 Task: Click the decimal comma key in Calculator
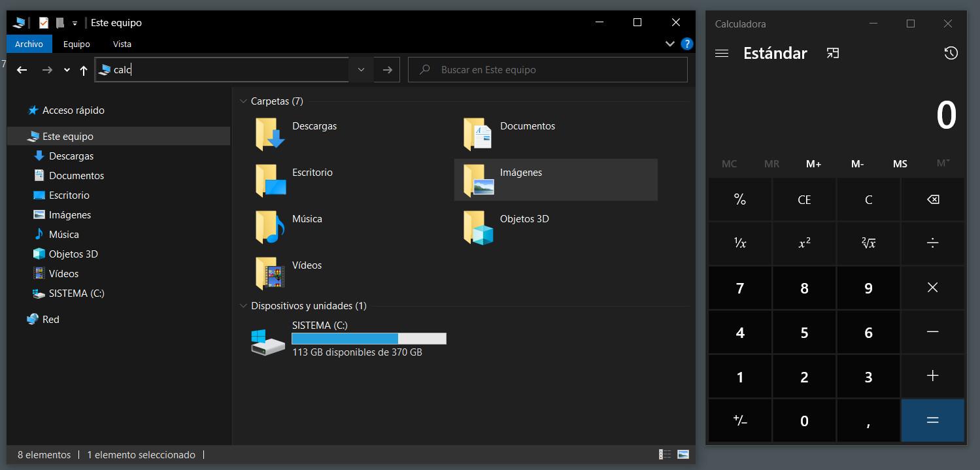[868, 420]
